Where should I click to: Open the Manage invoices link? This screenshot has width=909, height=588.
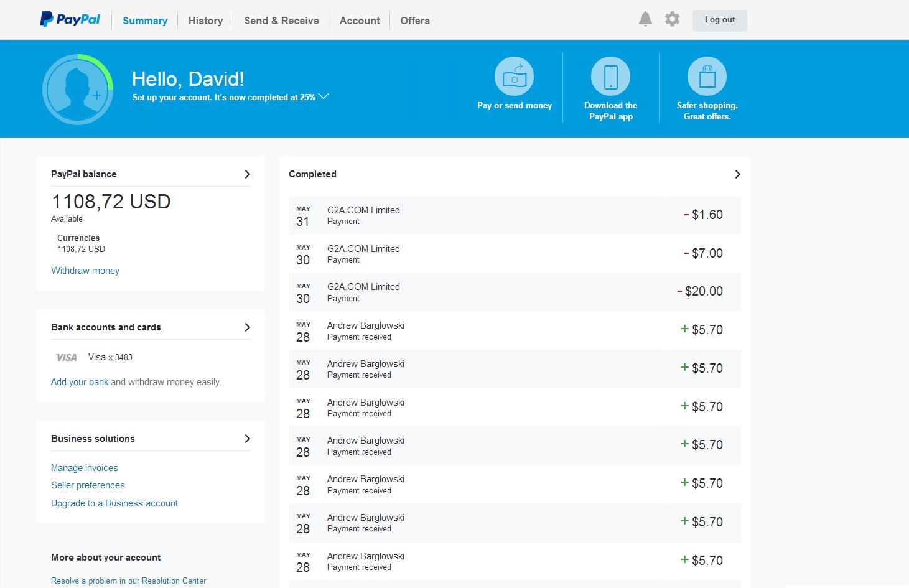coord(85,468)
